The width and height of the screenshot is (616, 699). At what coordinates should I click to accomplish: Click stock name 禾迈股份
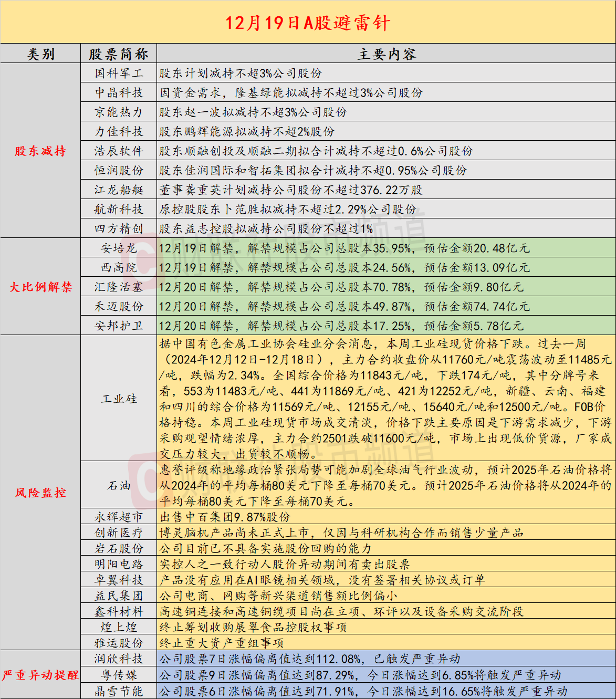coord(119,306)
